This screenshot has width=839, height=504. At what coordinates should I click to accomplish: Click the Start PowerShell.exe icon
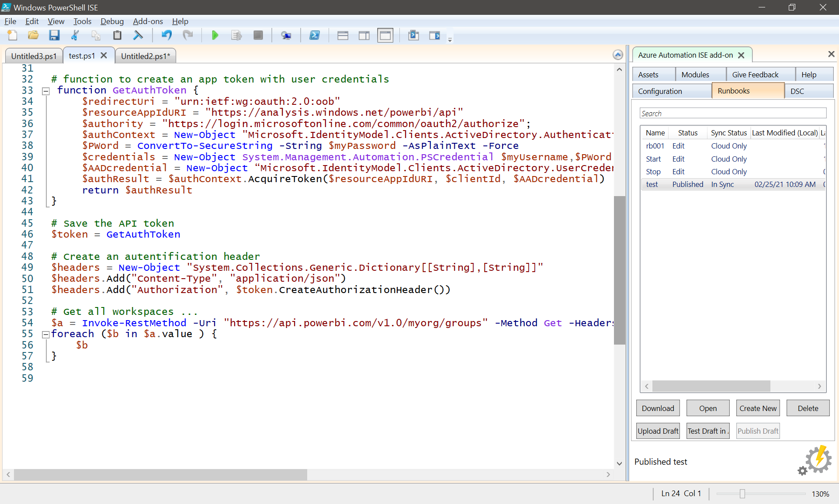(x=315, y=35)
